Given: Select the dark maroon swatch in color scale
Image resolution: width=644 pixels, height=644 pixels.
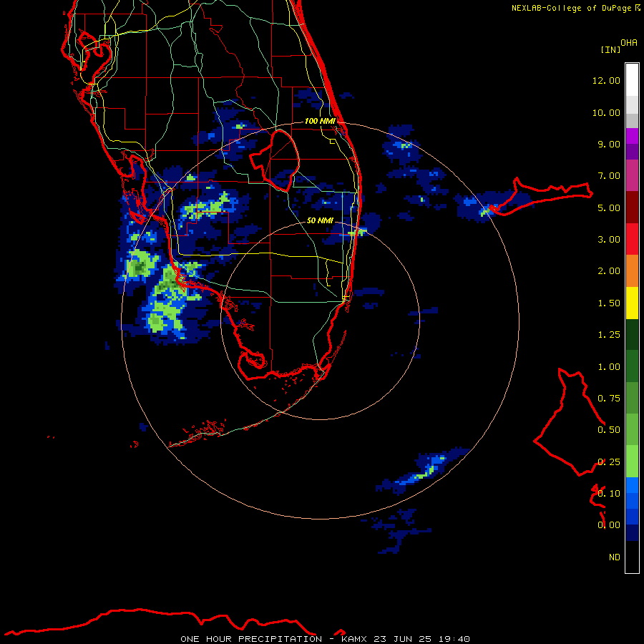Looking at the screenshot, I should [x=632, y=208].
